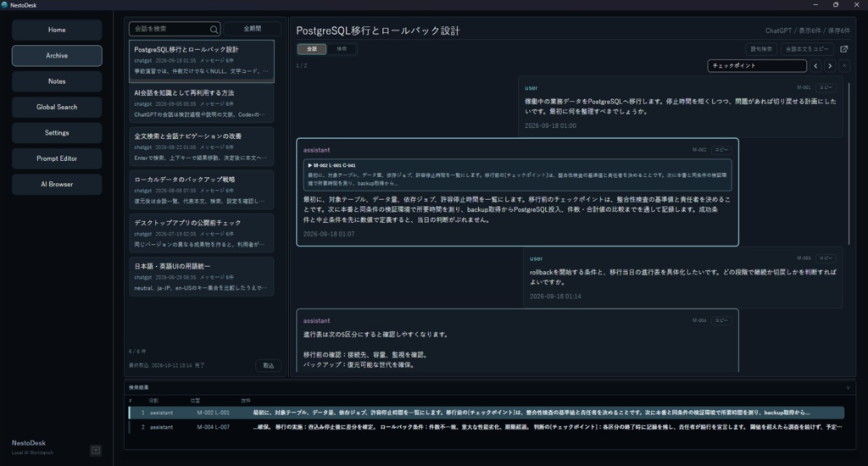
Task: Go to previous search match arrow
Action: (x=815, y=66)
